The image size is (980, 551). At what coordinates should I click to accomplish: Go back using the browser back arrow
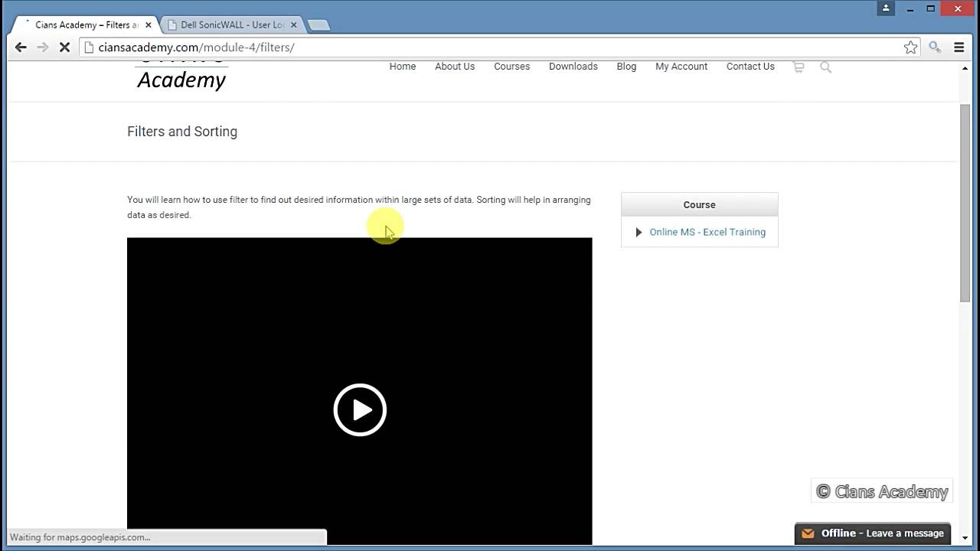21,47
